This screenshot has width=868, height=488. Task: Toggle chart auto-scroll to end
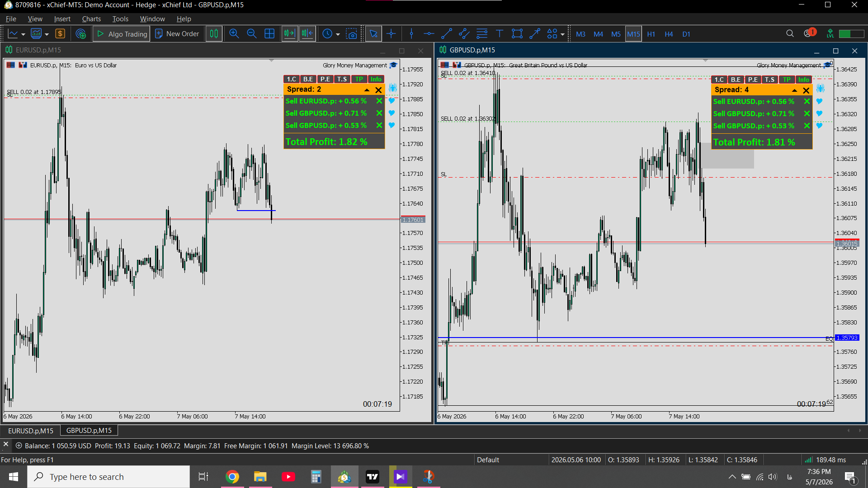[289, 34]
